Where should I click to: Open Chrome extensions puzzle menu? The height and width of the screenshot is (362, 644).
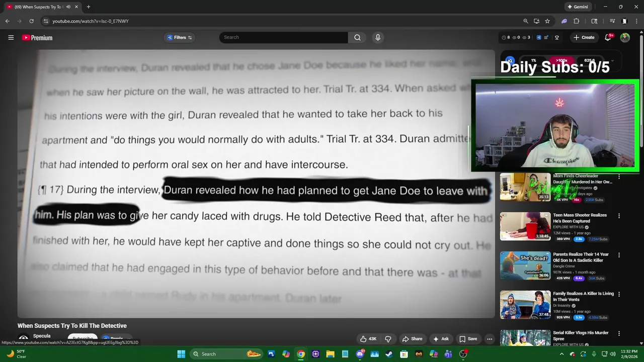(x=577, y=21)
